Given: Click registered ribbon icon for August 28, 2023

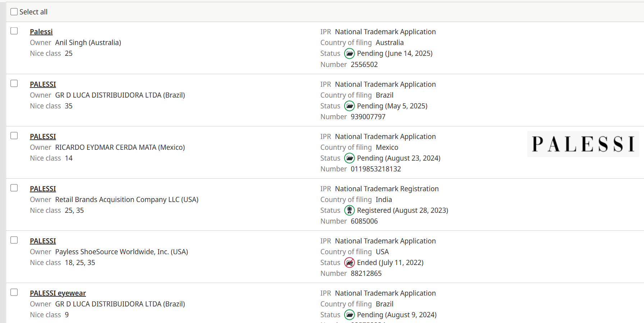Looking at the screenshot, I should click(x=350, y=210).
